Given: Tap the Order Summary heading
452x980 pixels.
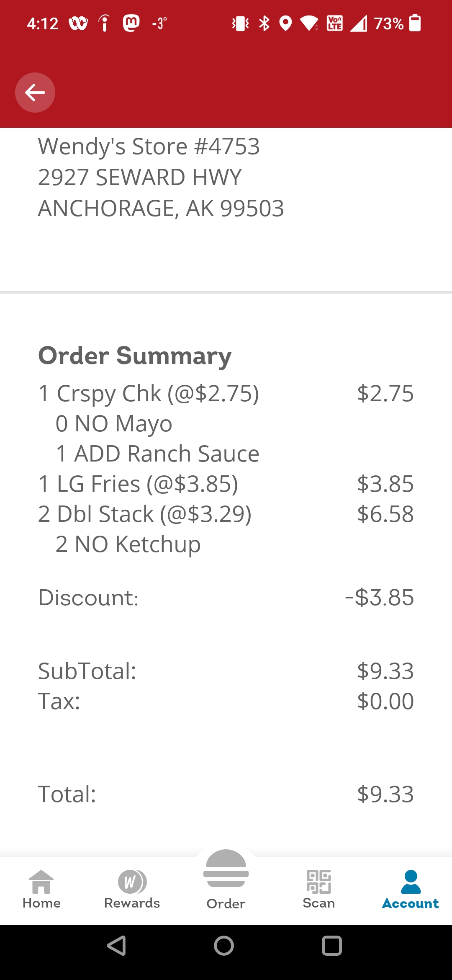Looking at the screenshot, I should pos(135,356).
